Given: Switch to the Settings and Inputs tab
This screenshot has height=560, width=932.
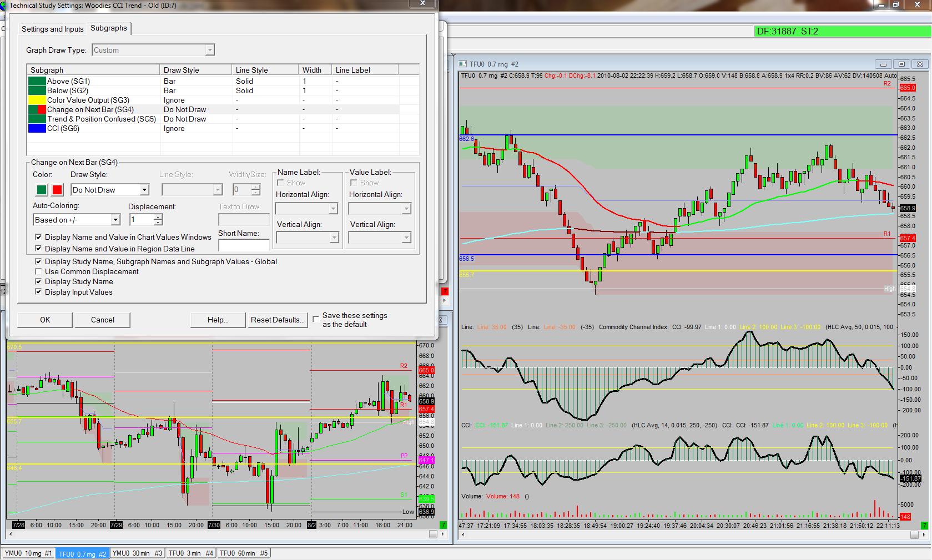Looking at the screenshot, I should pyautogui.click(x=52, y=29).
